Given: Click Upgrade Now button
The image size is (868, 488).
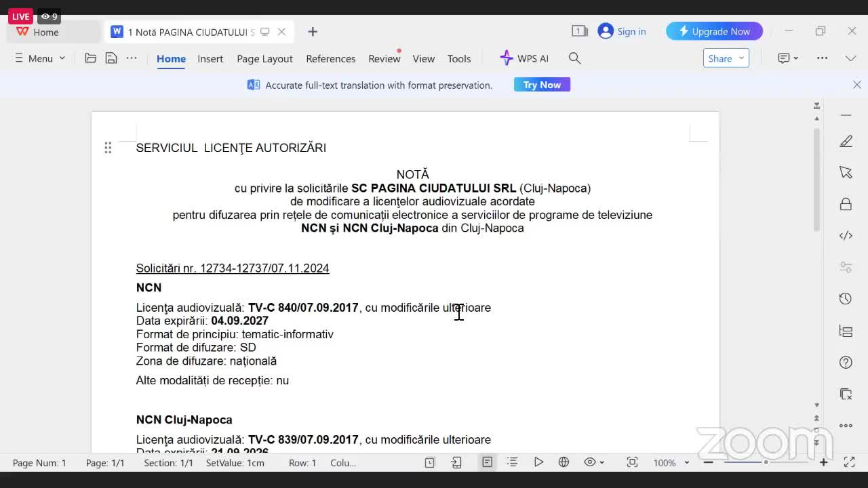Looking at the screenshot, I should [x=714, y=31].
